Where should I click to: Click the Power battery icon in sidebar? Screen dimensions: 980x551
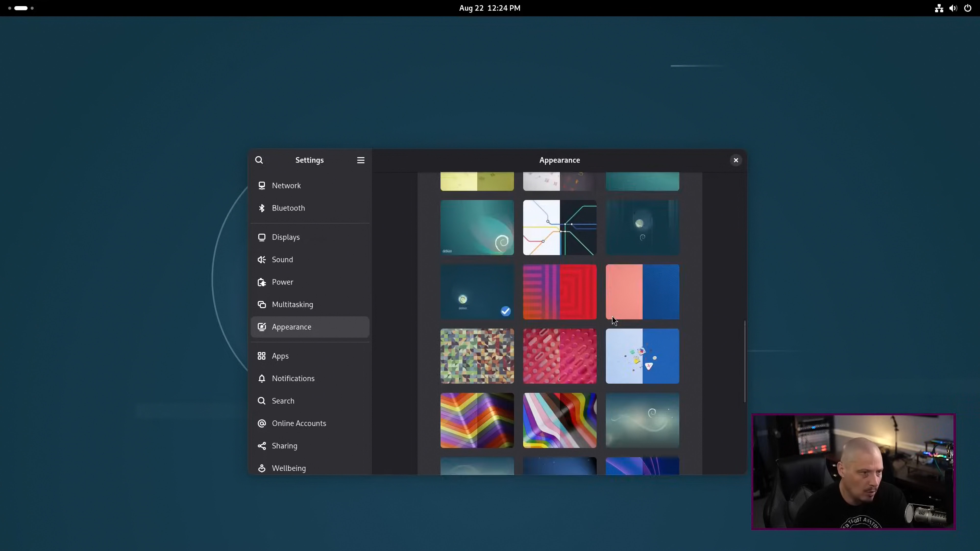[x=262, y=282]
